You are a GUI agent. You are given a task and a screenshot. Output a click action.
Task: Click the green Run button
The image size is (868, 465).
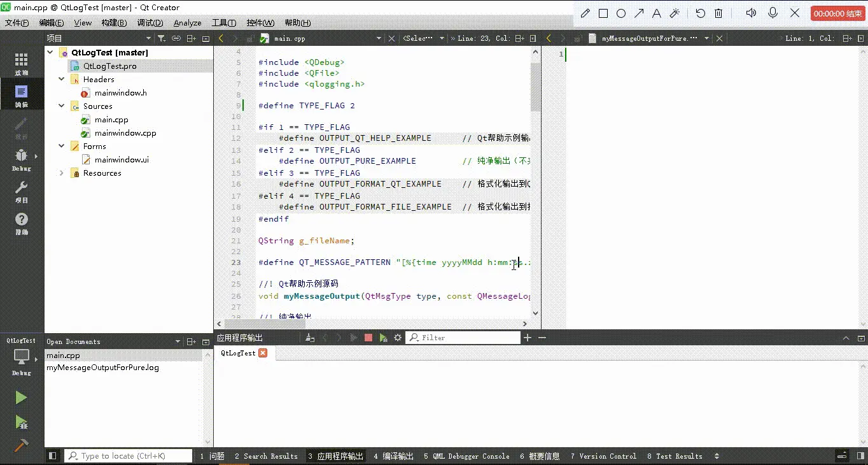(21, 397)
